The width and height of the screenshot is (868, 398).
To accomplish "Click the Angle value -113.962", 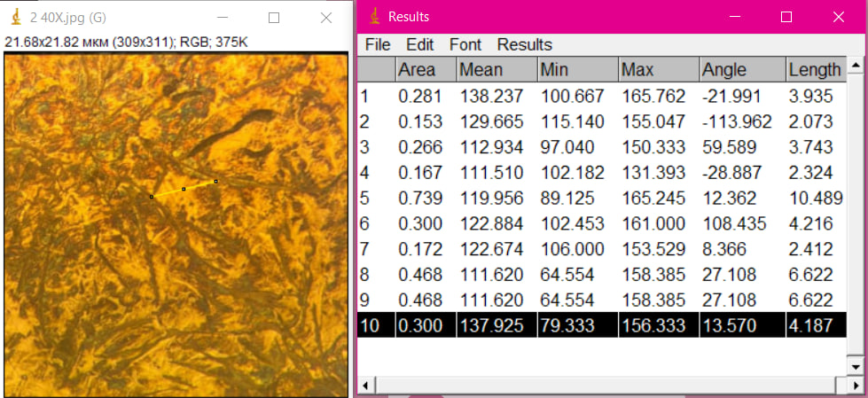I will click(x=737, y=121).
